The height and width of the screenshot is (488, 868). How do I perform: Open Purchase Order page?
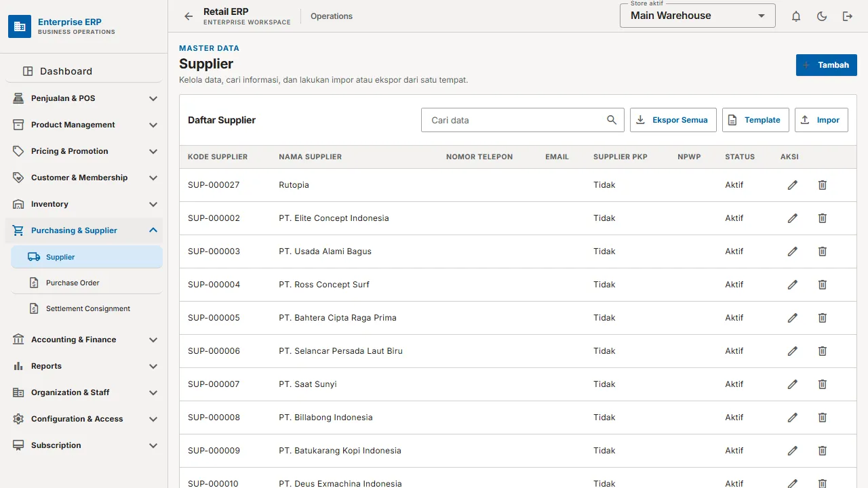[x=87, y=283]
